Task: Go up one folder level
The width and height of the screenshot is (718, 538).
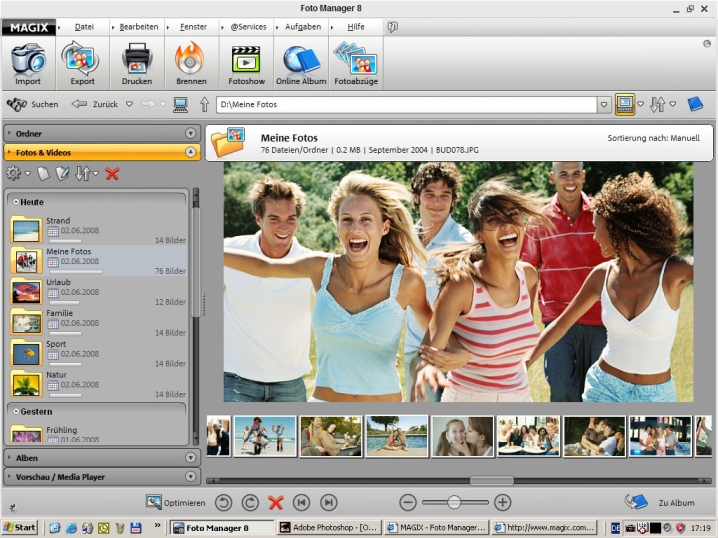Action: tap(204, 104)
